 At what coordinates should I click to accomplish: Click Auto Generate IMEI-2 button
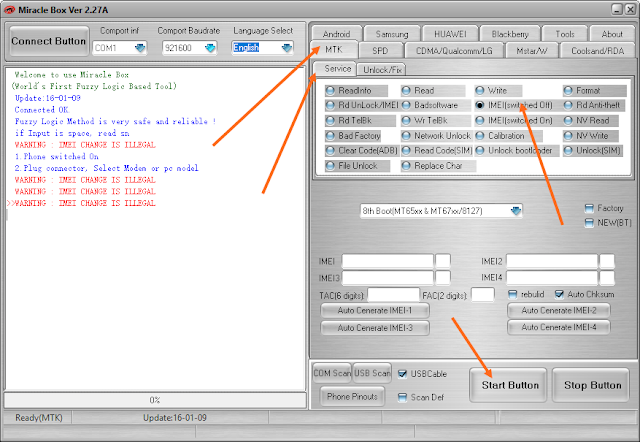[559, 311]
